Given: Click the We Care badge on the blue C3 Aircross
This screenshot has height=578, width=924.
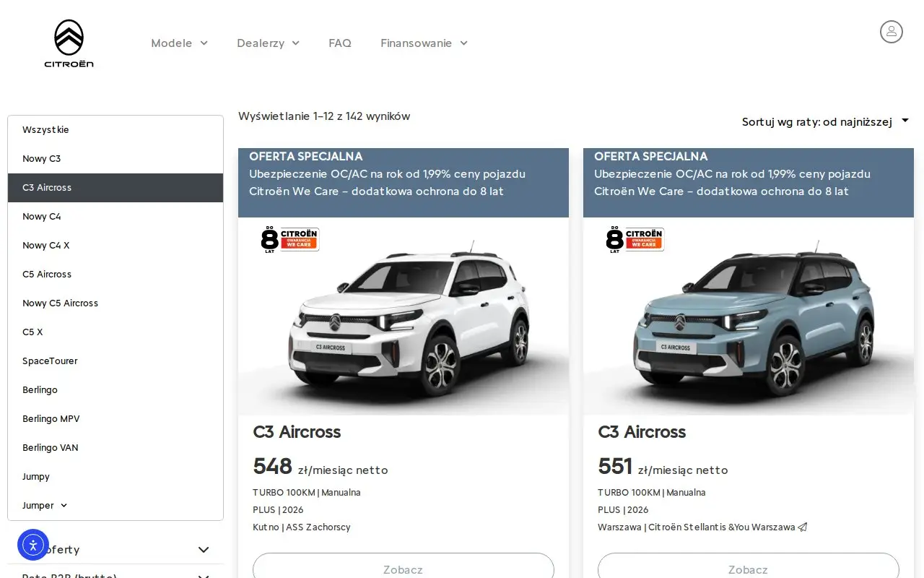Looking at the screenshot, I should (635, 239).
